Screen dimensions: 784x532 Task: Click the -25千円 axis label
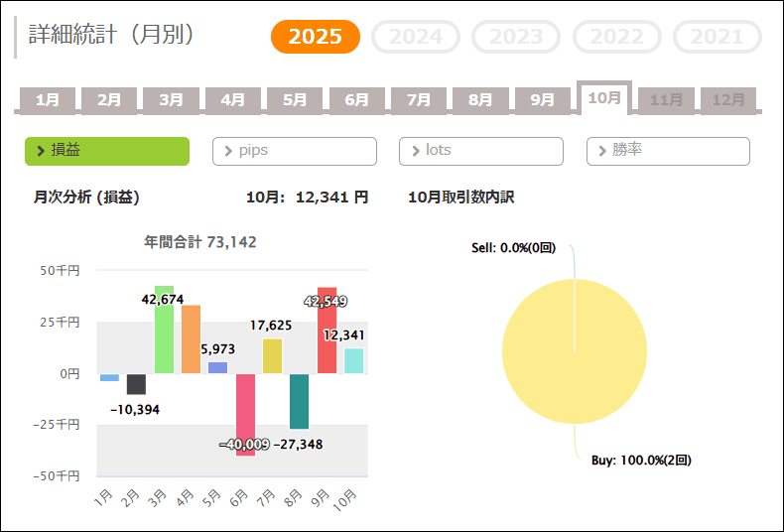(x=57, y=425)
